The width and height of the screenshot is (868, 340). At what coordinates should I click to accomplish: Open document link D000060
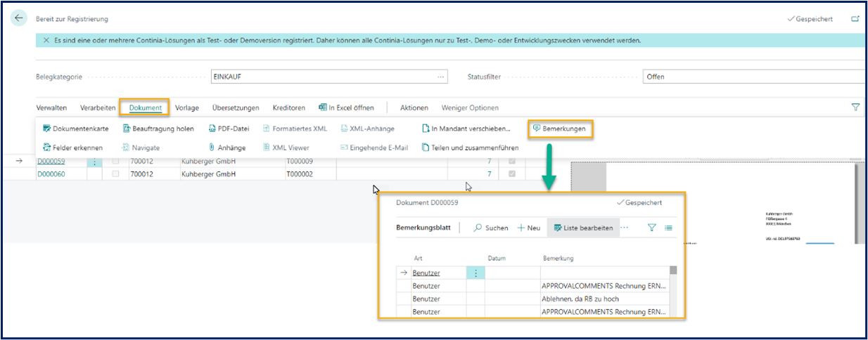click(x=51, y=174)
